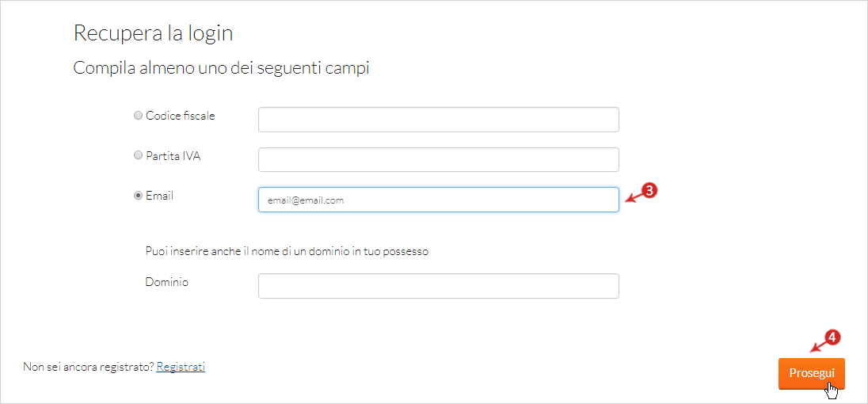
Task: Choose the Email radio option
Action: (x=139, y=196)
